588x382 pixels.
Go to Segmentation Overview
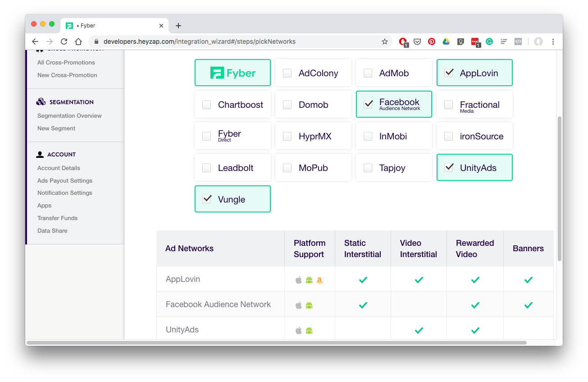point(69,115)
